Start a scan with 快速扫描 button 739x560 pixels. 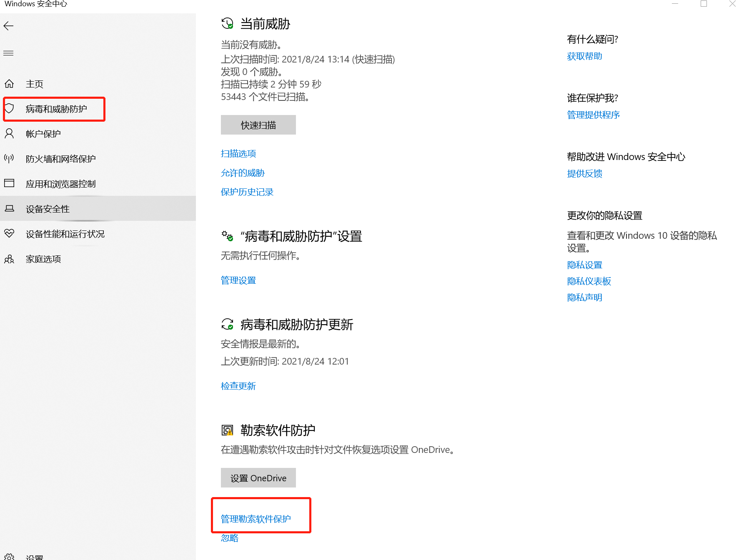coord(258,125)
